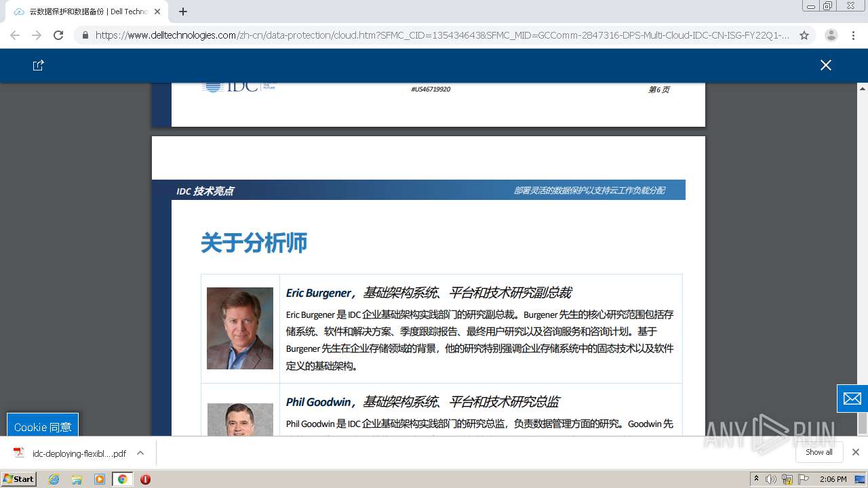Click the 2:06 PM clock
The width and height of the screenshot is (868, 488).
click(833, 479)
